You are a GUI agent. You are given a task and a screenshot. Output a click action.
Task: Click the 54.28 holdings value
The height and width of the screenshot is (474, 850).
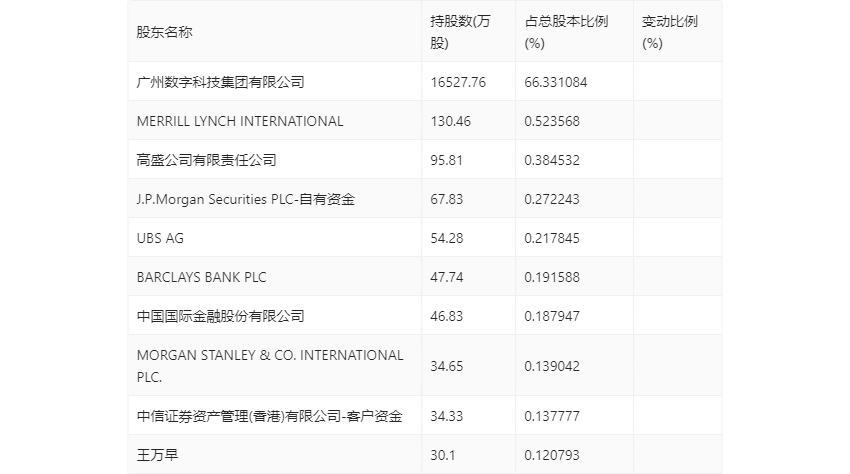click(447, 238)
